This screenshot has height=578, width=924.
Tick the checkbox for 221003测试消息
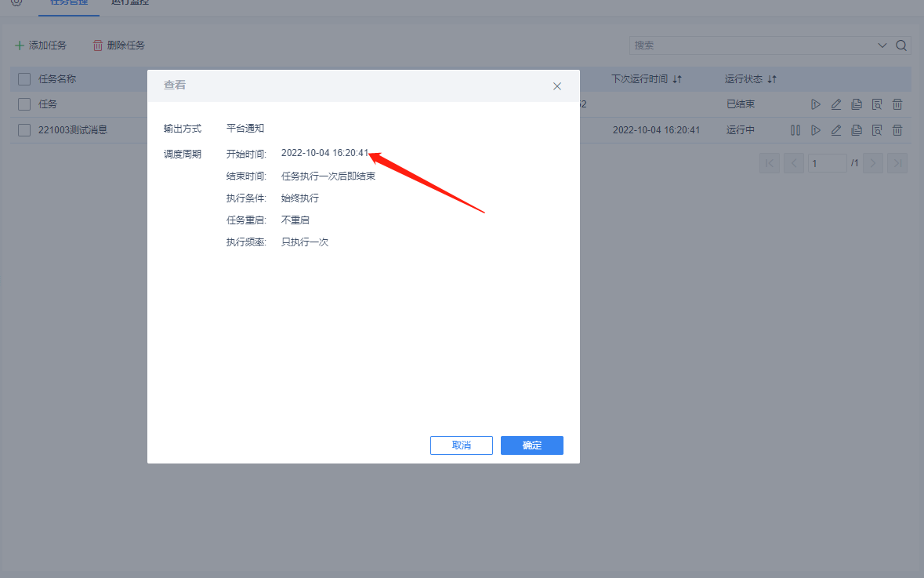coord(24,129)
